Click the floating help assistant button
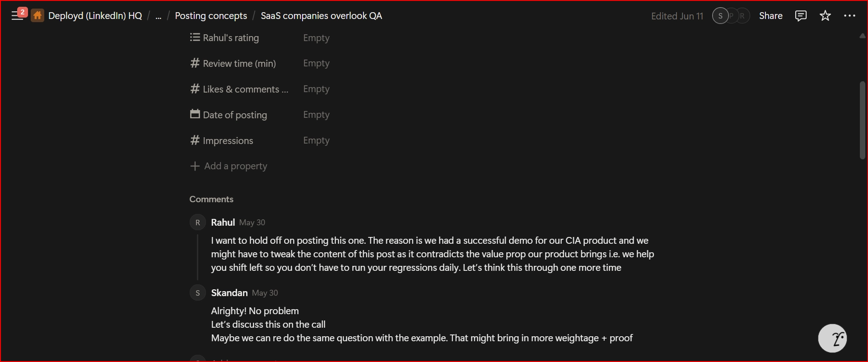 tap(832, 338)
